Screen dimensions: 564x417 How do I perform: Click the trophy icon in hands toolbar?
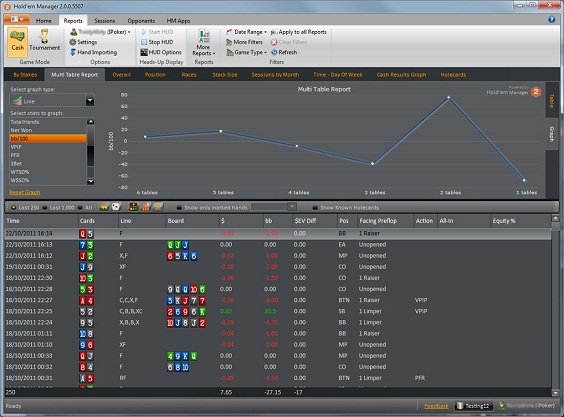[158, 207]
